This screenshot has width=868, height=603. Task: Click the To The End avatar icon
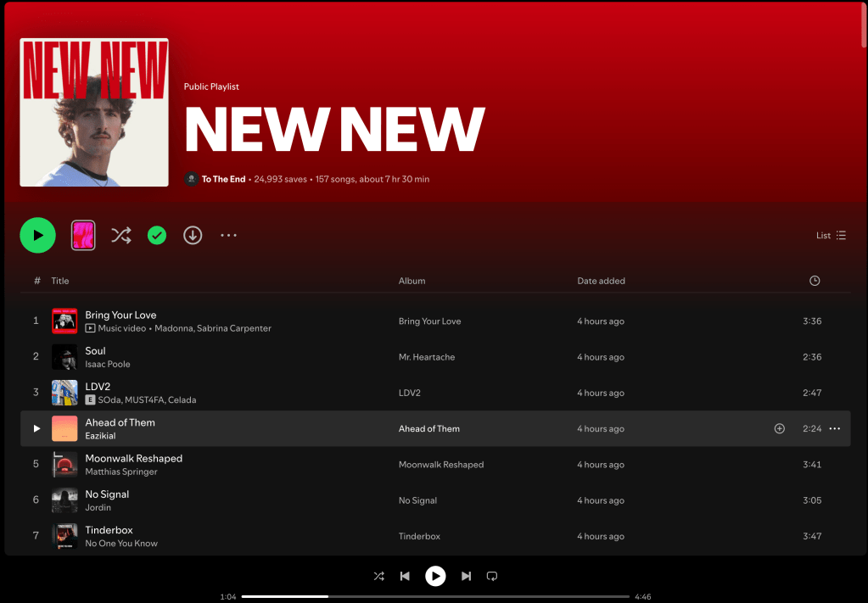[192, 179]
